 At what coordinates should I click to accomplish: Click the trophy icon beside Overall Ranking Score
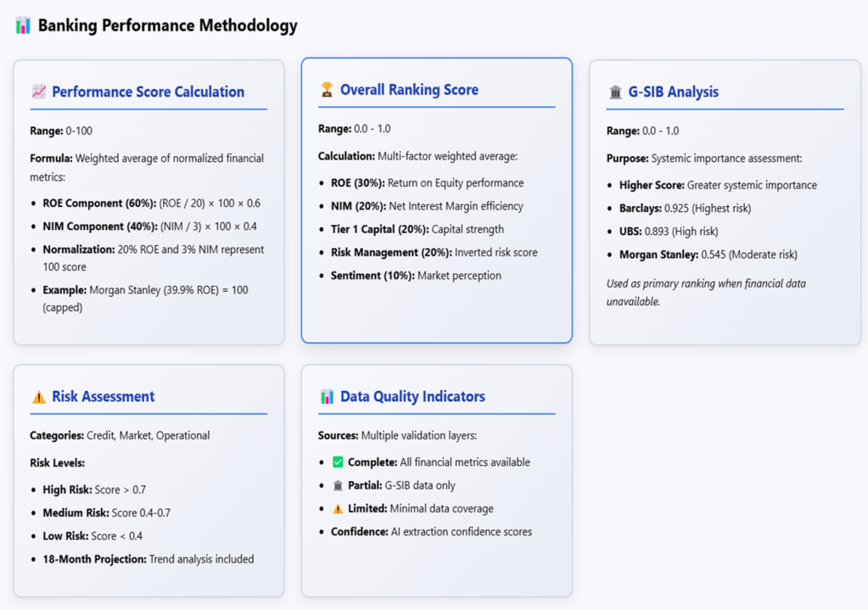tap(327, 90)
